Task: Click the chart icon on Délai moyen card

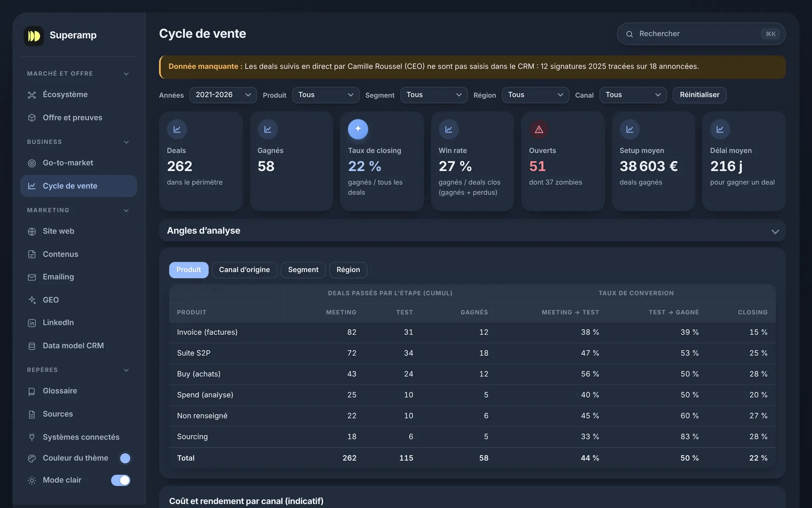Action: (720, 129)
